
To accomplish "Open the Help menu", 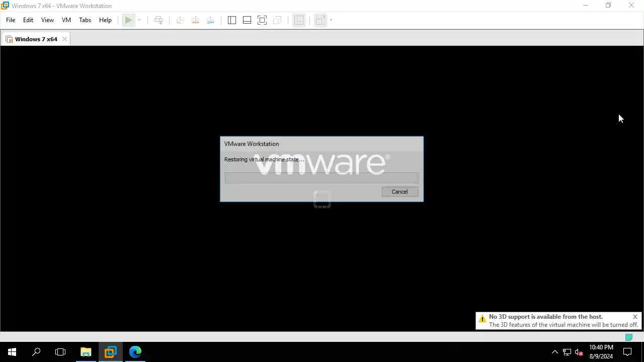I will [105, 20].
